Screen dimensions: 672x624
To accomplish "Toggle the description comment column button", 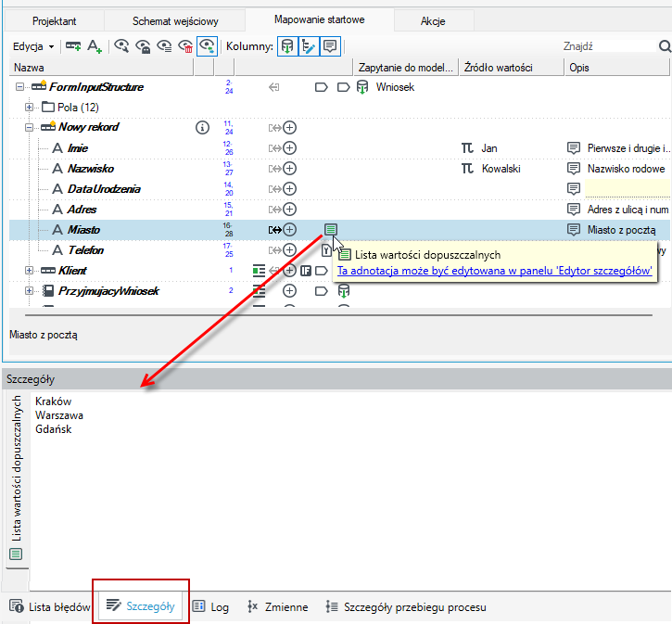I will point(330,46).
